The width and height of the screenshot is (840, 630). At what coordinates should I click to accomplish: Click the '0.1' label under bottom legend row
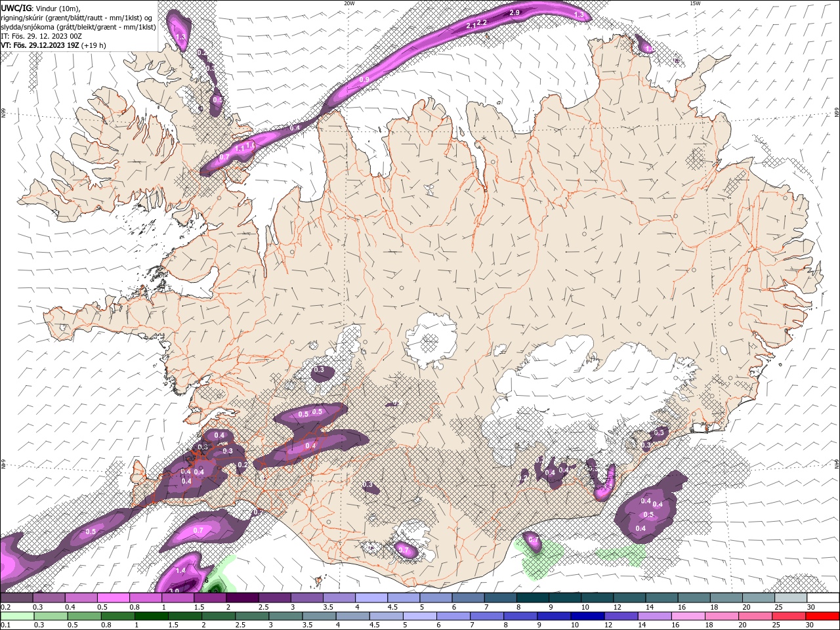[5, 625]
